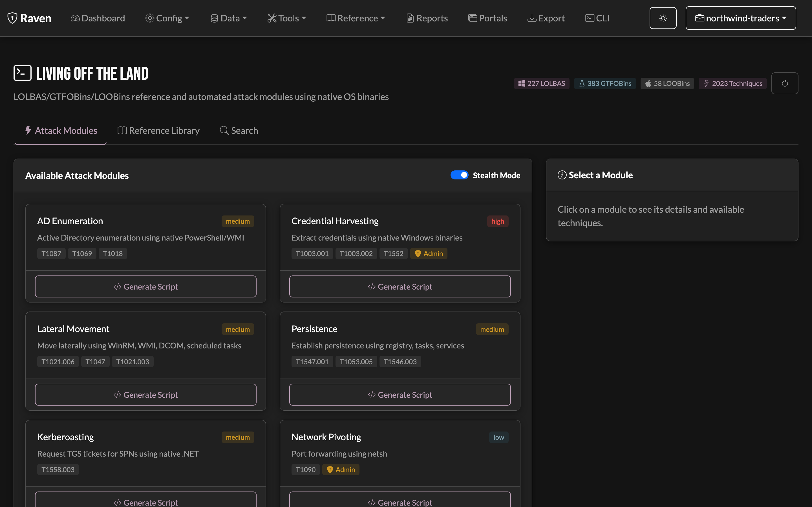Image resolution: width=812 pixels, height=507 pixels.
Task: Click the 2023 Techniques lightning badge
Action: [732, 83]
